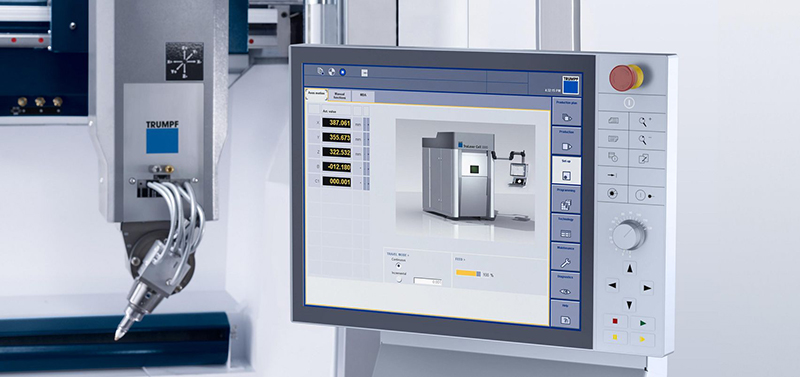Click the incremental distance input field
Image resolution: width=800 pixels, height=377 pixels.
428,281
